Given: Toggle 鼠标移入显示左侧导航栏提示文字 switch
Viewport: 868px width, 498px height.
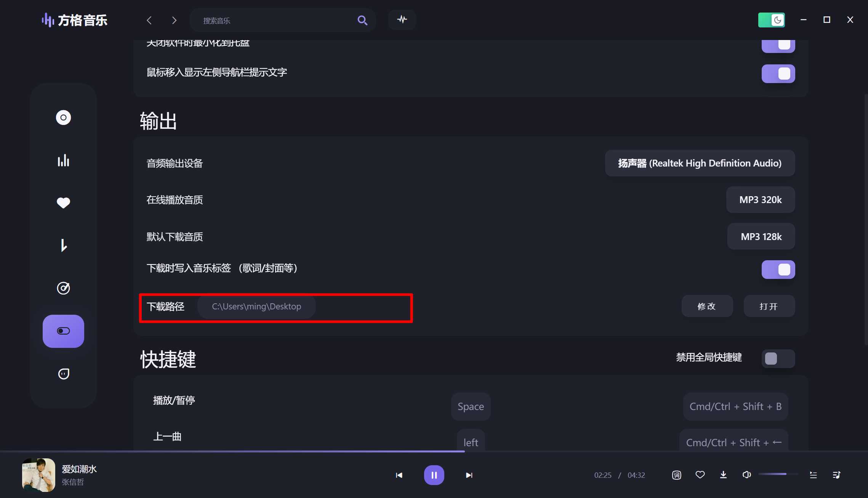Looking at the screenshot, I should pyautogui.click(x=778, y=74).
